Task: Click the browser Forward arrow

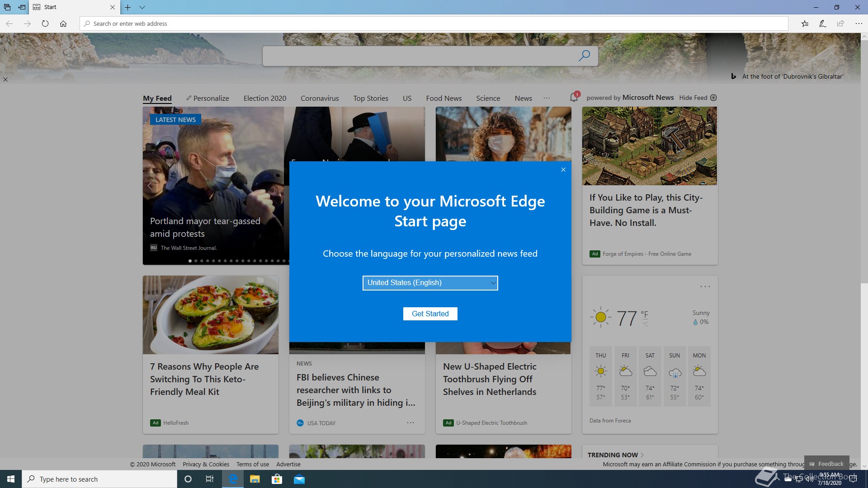Action: pyautogui.click(x=27, y=23)
